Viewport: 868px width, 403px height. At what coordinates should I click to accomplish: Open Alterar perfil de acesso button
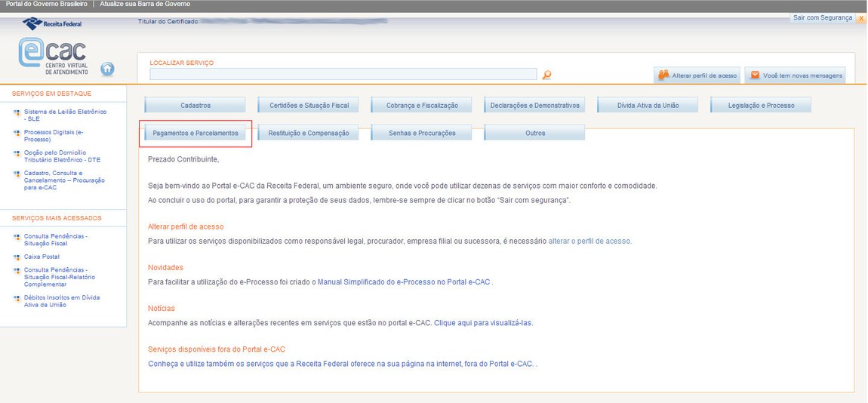[x=697, y=75]
